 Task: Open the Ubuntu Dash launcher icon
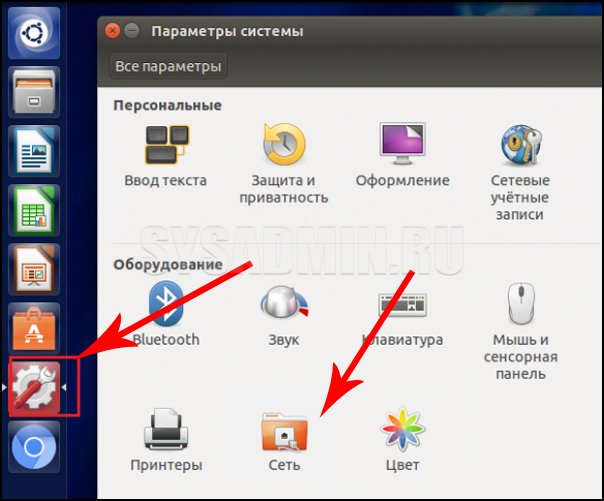point(34,33)
